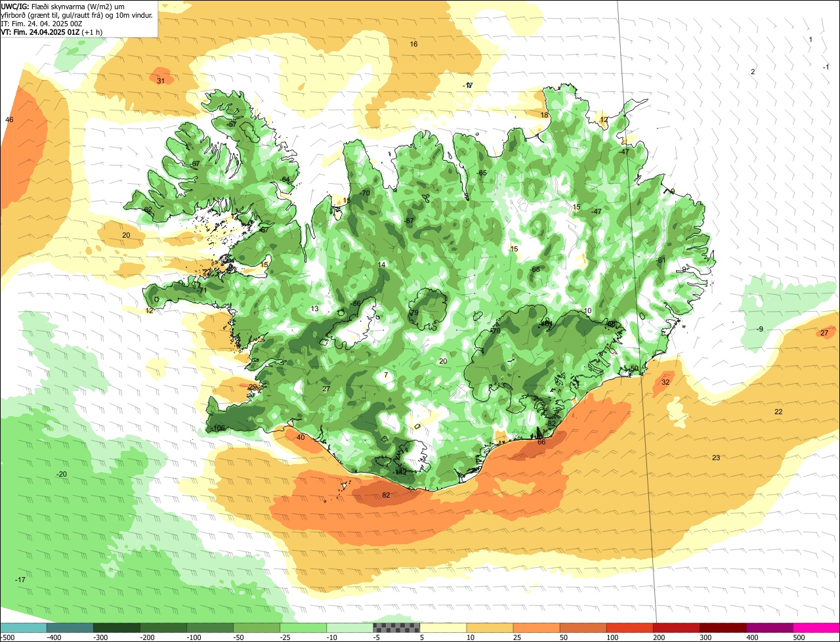This screenshot has height=642, width=840.
Task: Click the value '-87' in north-central Iceland
Action: click(x=409, y=221)
